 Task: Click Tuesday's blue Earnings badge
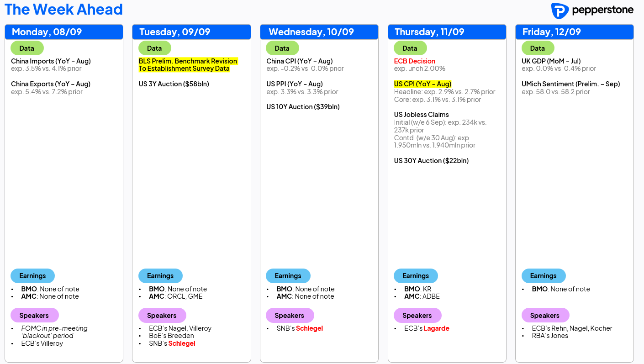160,276
